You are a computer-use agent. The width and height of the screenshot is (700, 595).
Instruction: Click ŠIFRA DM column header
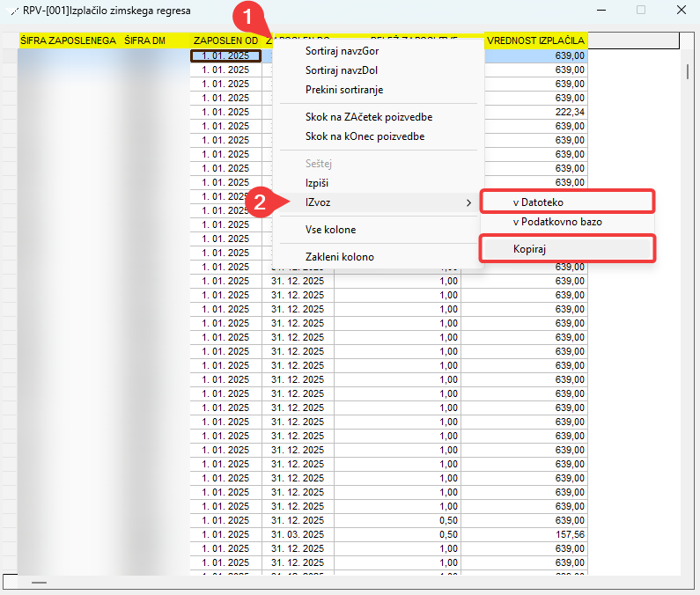coord(144,40)
